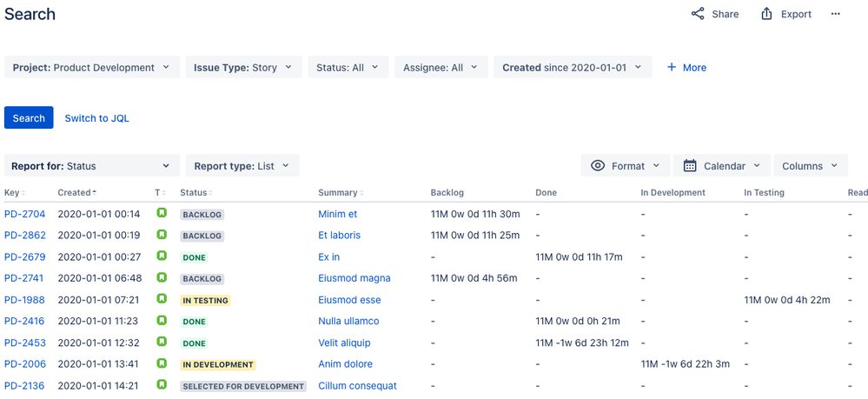Sort by the T type column header
This screenshot has width=868, height=399.
[160, 193]
